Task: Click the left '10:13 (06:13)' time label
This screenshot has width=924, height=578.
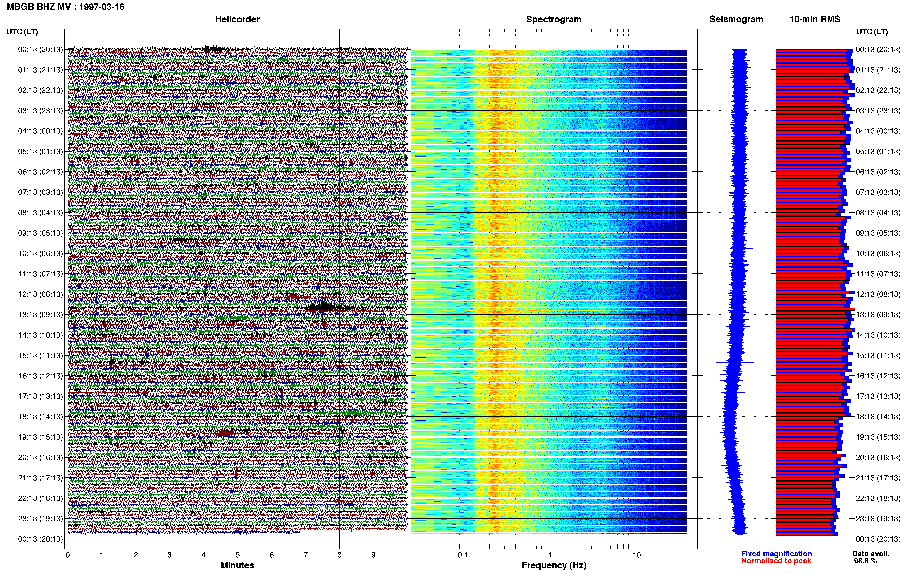Action: tap(40, 253)
